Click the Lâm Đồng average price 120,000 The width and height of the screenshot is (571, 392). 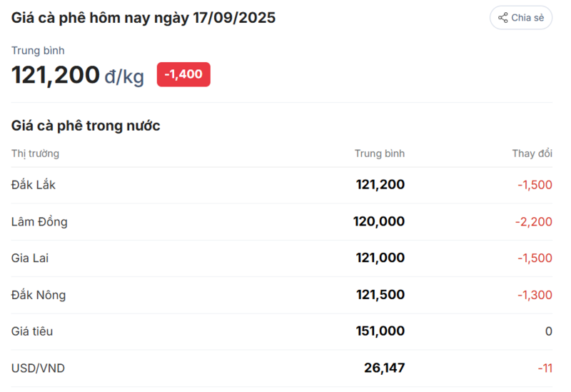pyautogui.click(x=379, y=221)
